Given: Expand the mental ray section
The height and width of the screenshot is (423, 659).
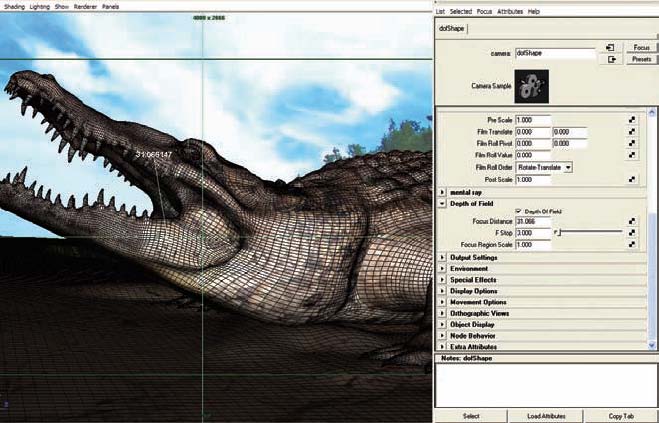Looking at the screenshot, I should pyautogui.click(x=444, y=191).
